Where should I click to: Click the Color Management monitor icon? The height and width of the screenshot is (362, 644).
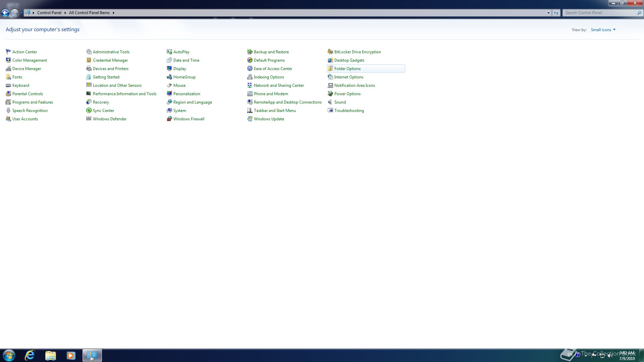[8, 60]
